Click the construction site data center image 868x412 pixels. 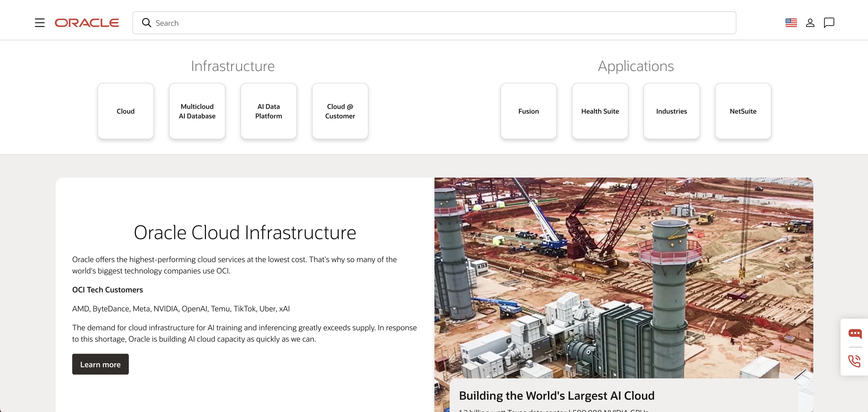coord(624,278)
